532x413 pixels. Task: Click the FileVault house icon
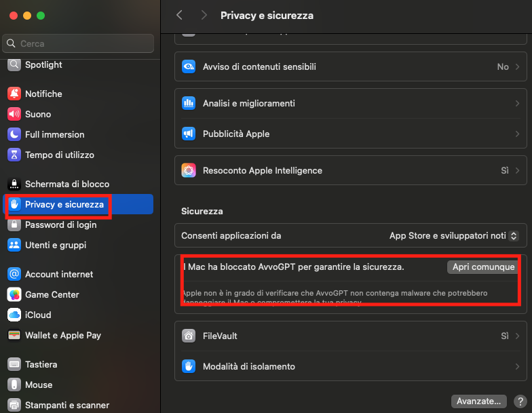click(189, 336)
